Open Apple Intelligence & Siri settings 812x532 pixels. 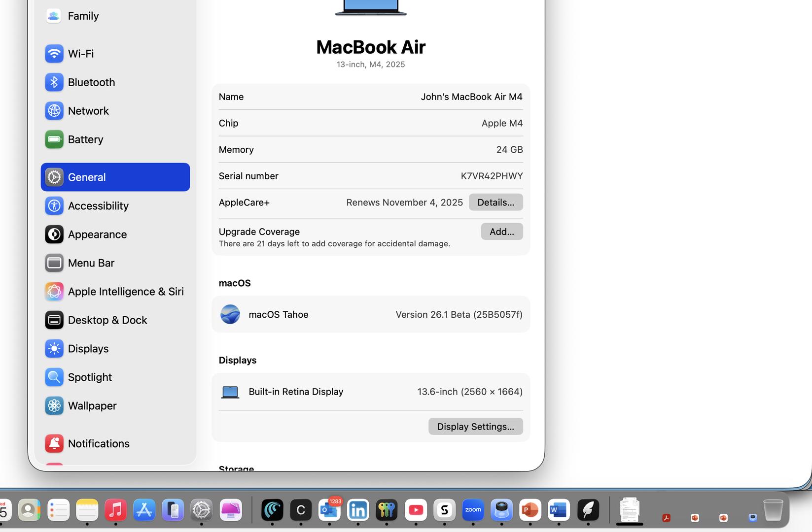pos(125,292)
